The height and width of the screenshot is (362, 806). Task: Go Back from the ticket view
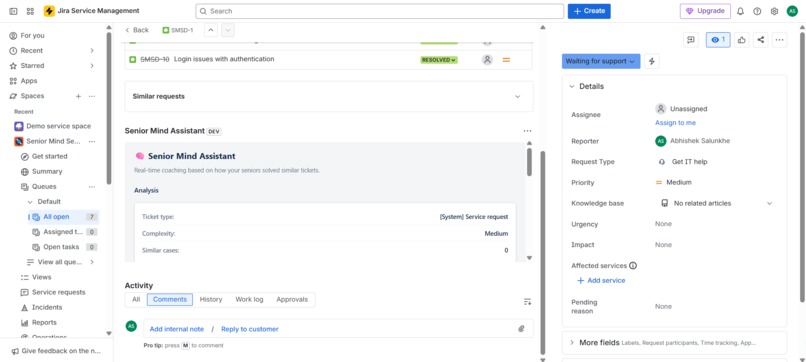click(x=137, y=30)
